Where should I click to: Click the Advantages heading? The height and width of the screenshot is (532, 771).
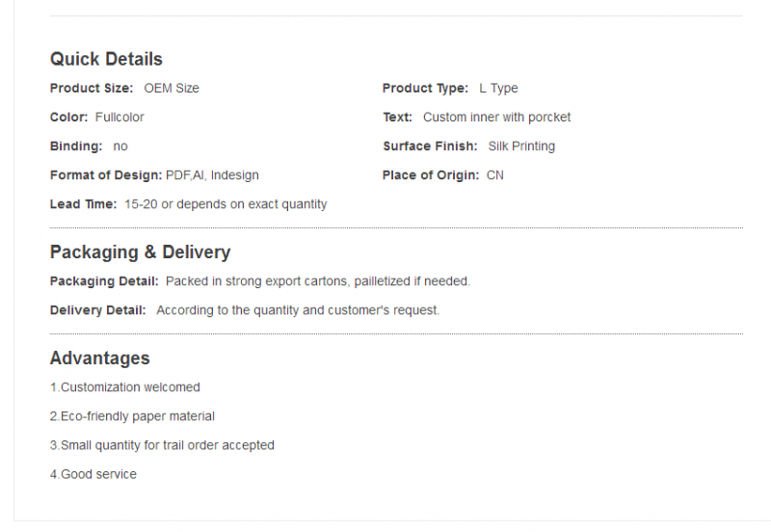100,358
